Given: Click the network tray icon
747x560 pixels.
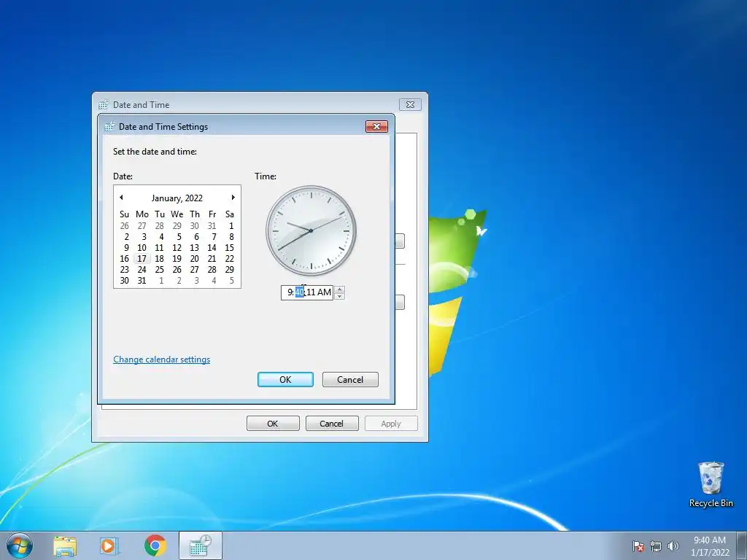Looking at the screenshot, I should coord(656,545).
